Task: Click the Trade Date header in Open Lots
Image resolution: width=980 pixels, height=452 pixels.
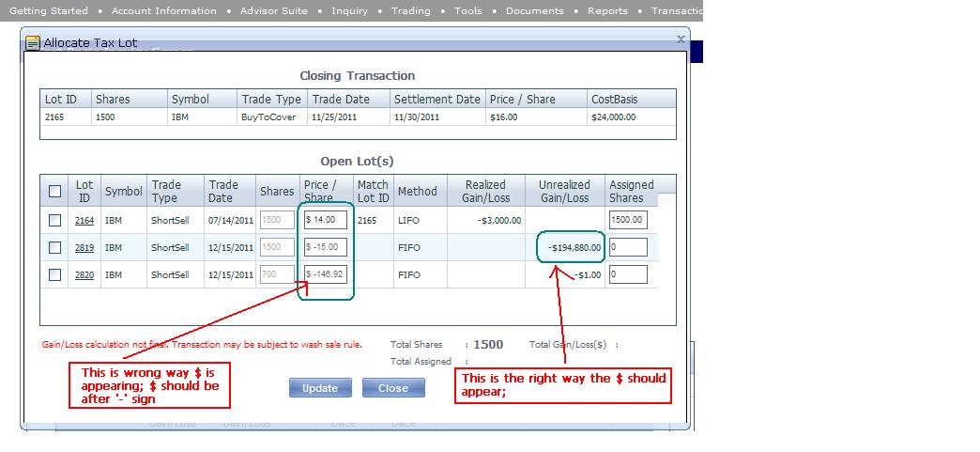Action: coord(229,191)
